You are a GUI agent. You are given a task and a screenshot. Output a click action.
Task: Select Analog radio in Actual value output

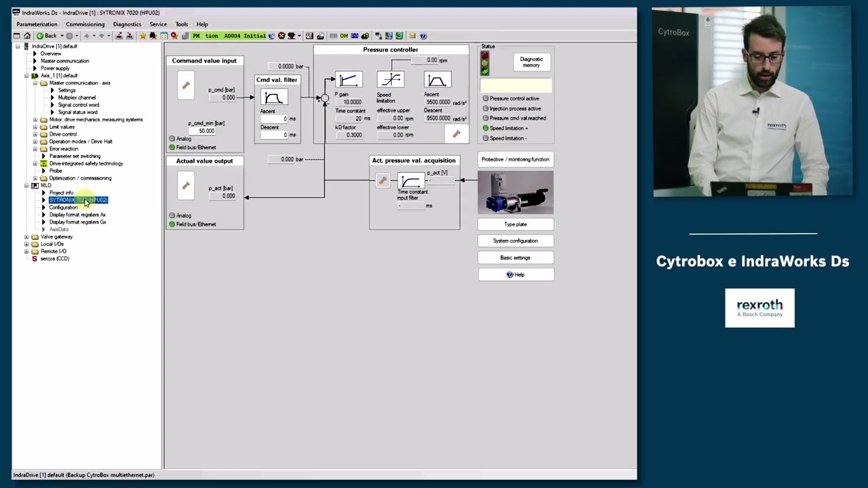(172, 216)
